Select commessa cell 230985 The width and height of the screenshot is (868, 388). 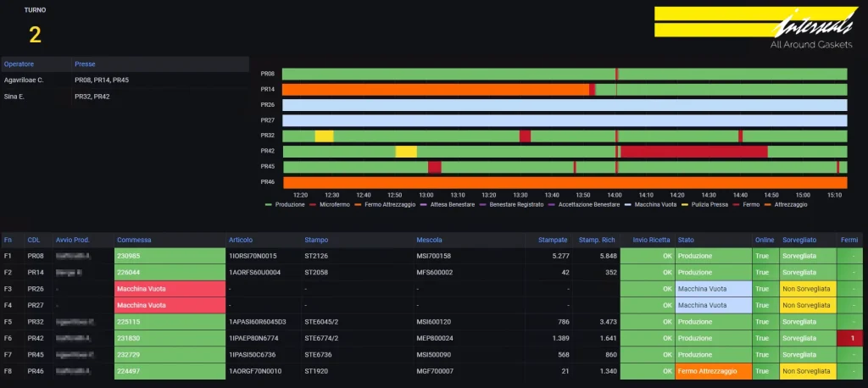pos(170,257)
